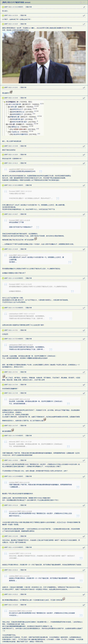Click the emoticon ending floor 68# post
Screen dimensions: 88x644
64,599
